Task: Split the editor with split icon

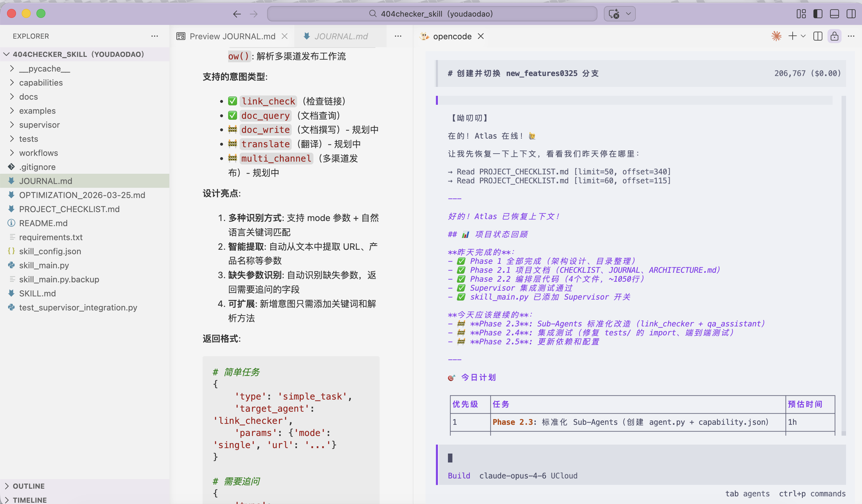Action: click(818, 36)
